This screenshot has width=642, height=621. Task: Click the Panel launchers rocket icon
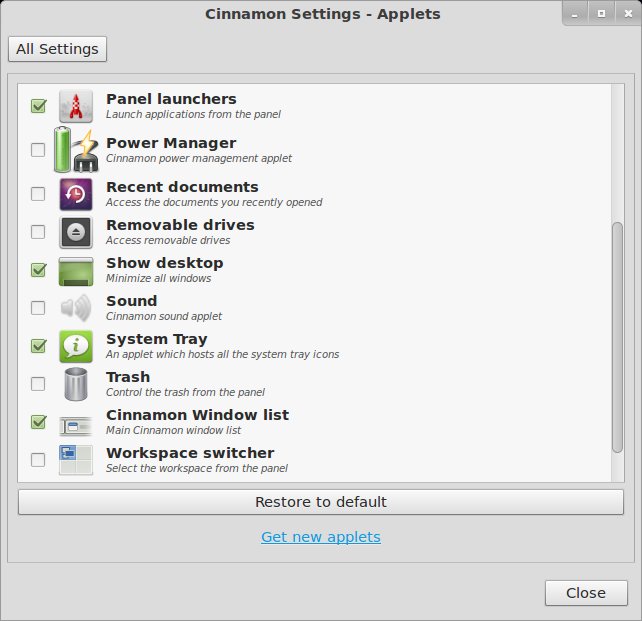point(76,106)
